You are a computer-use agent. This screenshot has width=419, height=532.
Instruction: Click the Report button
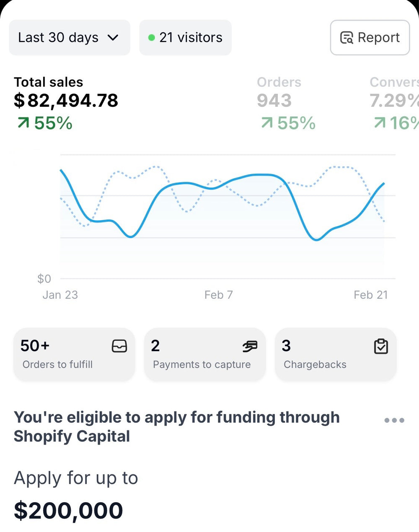point(370,38)
